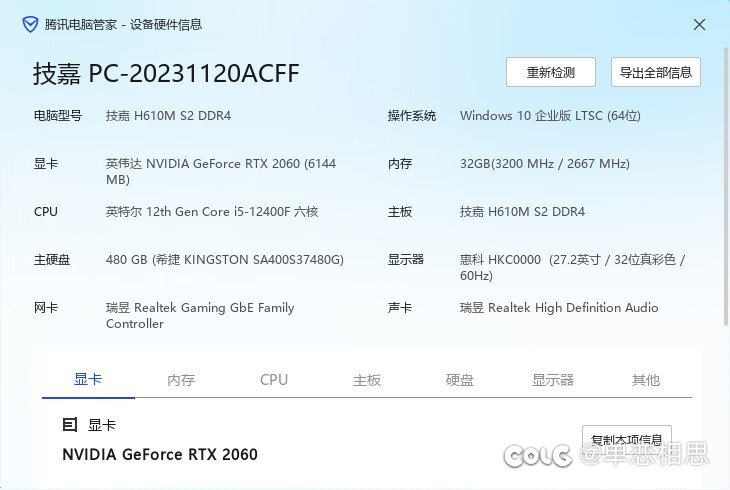
Task: Show the 其他 tab
Action: [x=646, y=380]
